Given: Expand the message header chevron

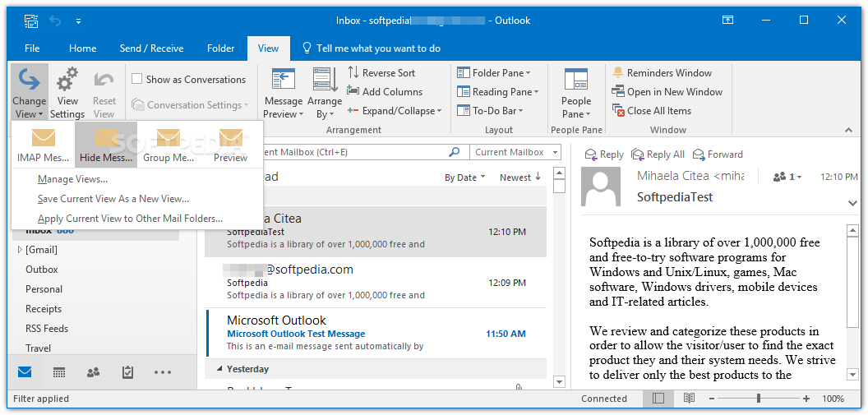Looking at the screenshot, I should (x=852, y=204).
